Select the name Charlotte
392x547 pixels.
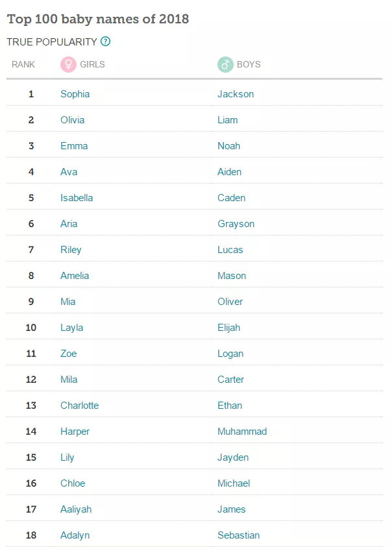[80, 406]
